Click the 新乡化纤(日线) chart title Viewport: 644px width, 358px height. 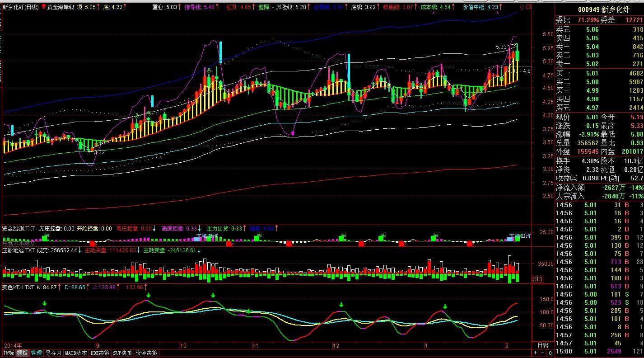coord(20,7)
